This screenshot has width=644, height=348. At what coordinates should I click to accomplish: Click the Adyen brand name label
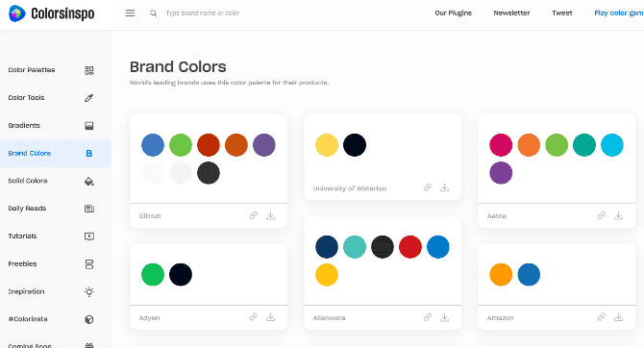150,317
